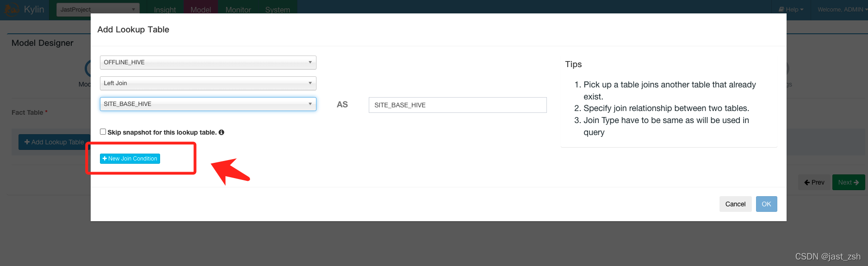The image size is (868, 266).
Task: Open the JastProject project dropdown
Action: click(x=98, y=9)
